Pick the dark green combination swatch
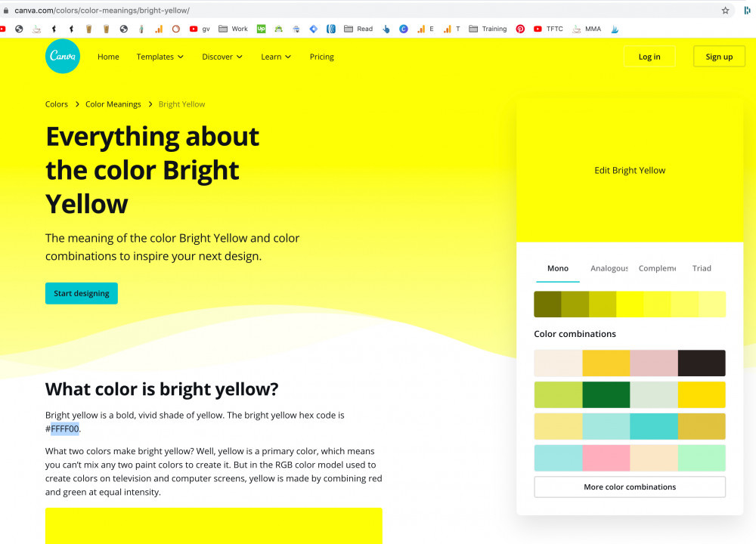This screenshot has height=544, width=756. point(606,394)
